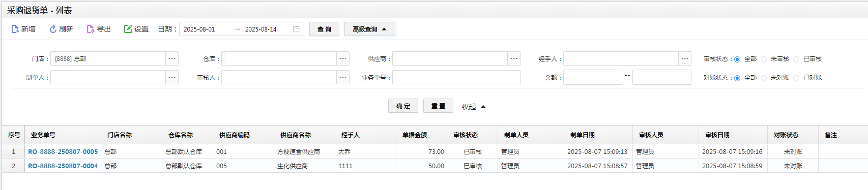
Task: Select 未对账 radio option
Action: point(764,78)
